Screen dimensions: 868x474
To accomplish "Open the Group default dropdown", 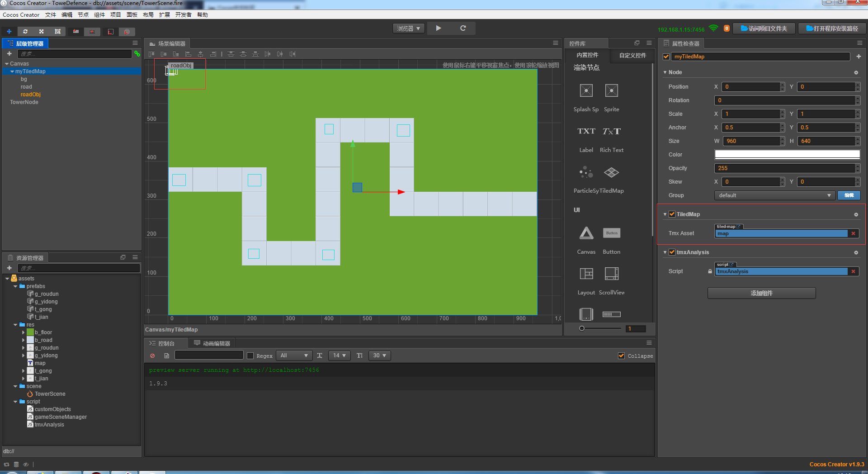I will [x=774, y=195].
